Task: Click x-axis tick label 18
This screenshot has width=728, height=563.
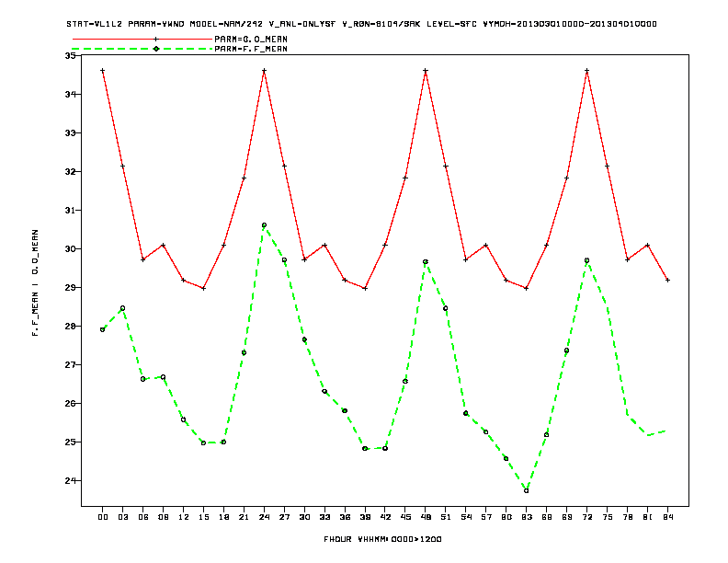Action: [223, 517]
